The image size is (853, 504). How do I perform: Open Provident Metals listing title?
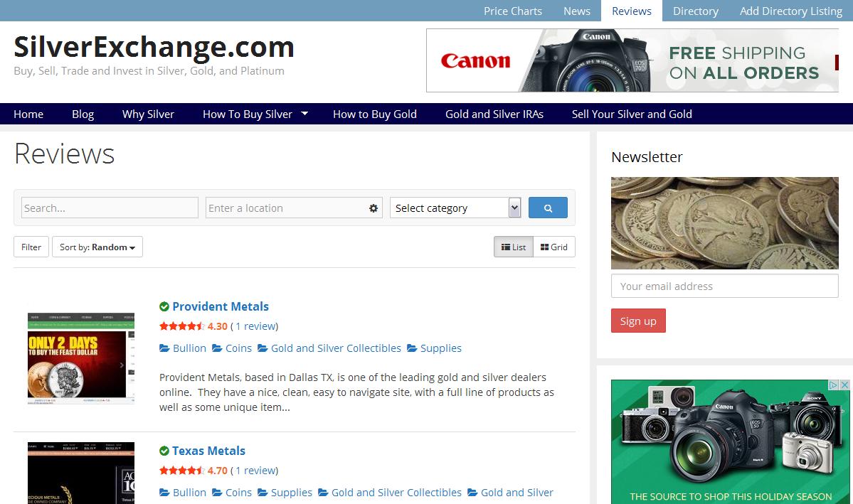click(x=221, y=306)
